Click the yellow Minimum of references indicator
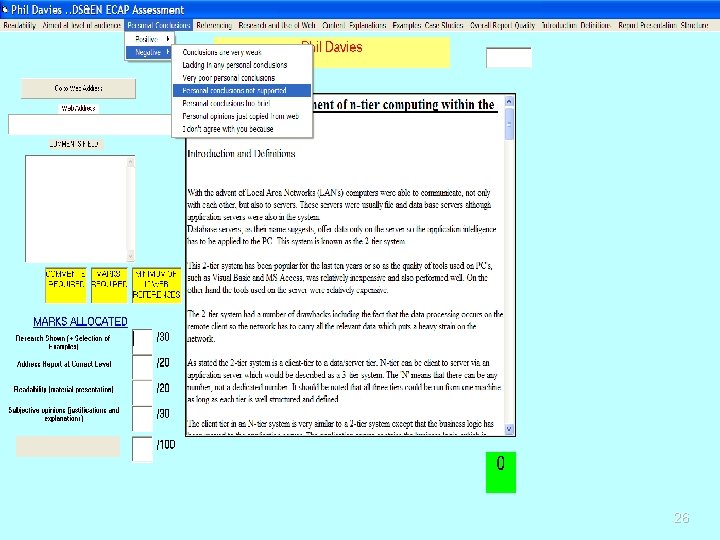This screenshot has height=540, width=720. [157, 285]
